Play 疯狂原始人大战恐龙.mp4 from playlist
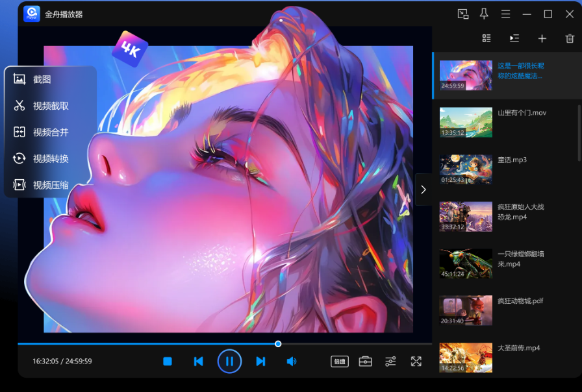This screenshot has width=582, height=392. [x=521, y=212]
